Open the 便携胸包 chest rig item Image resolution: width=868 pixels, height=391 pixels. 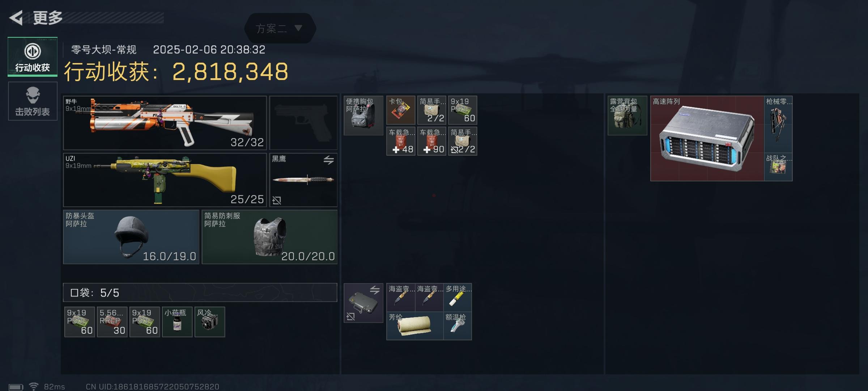click(x=363, y=115)
